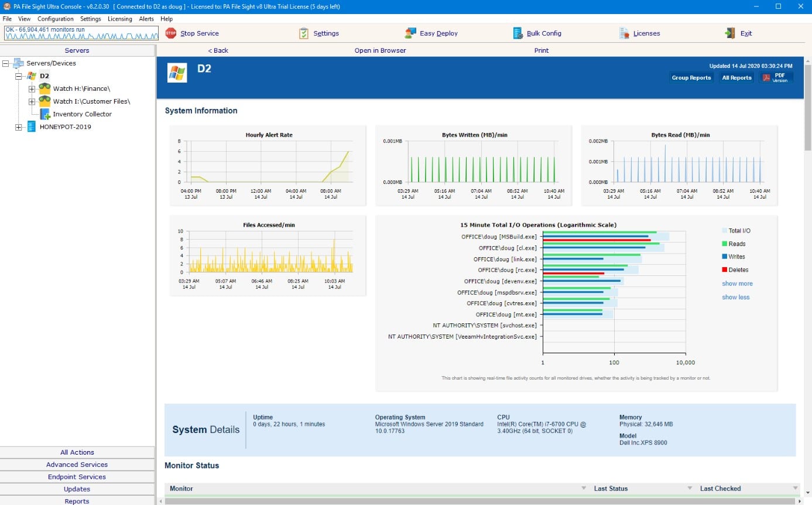The image size is (812, 505).
Task: Click the show less link
Action: (x=735, y=297)
